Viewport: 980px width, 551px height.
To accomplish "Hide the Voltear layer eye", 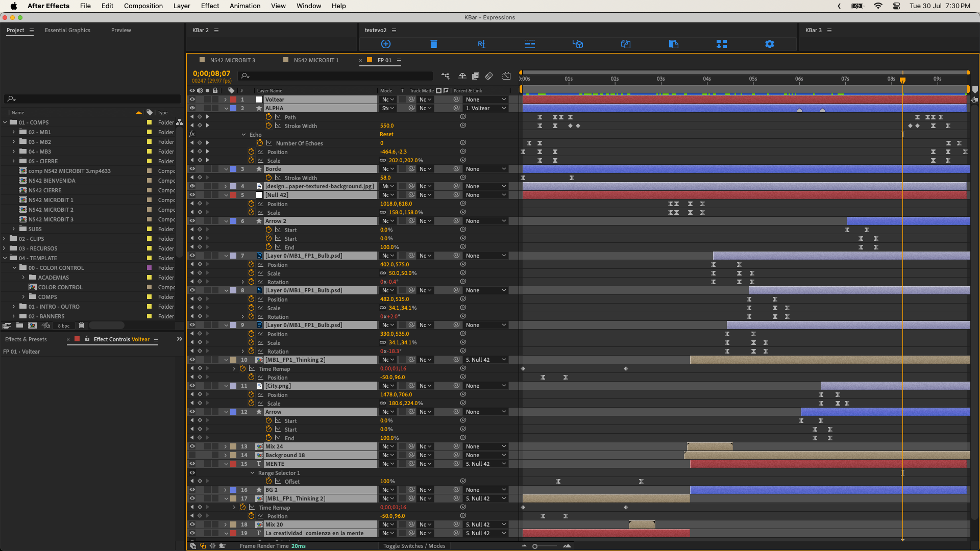I will pyautogui.click(x=192, y=99).
